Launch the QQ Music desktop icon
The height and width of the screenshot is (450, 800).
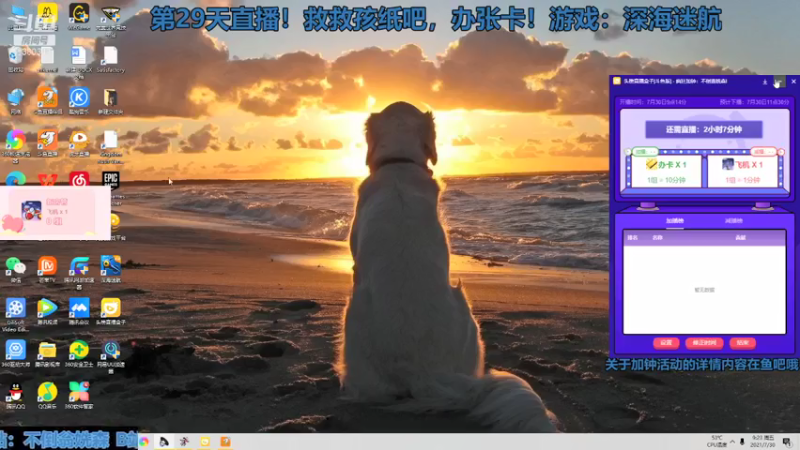[47, 392]
